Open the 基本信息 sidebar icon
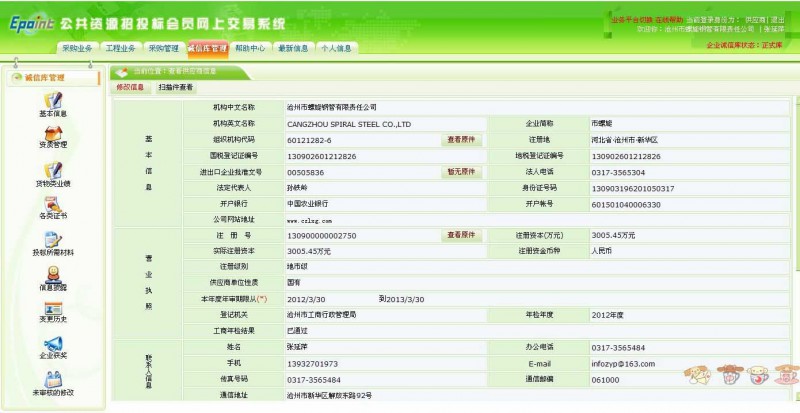The height and width of the screenshot is (413, 800). pyautogui.click(x=53, y=101)
